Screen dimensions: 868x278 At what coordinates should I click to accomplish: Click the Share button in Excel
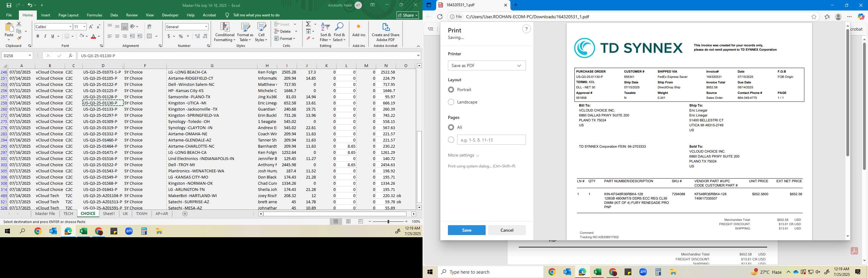point(408,15)
